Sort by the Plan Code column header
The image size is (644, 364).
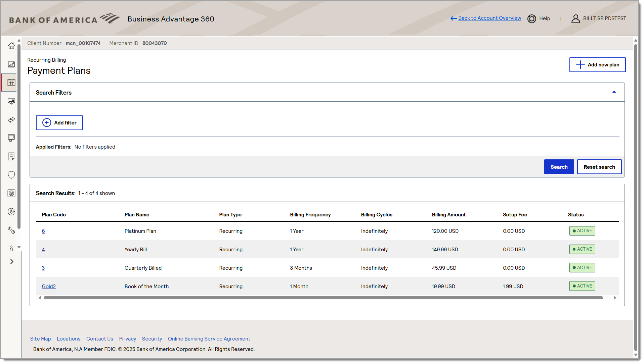point(54,215)
